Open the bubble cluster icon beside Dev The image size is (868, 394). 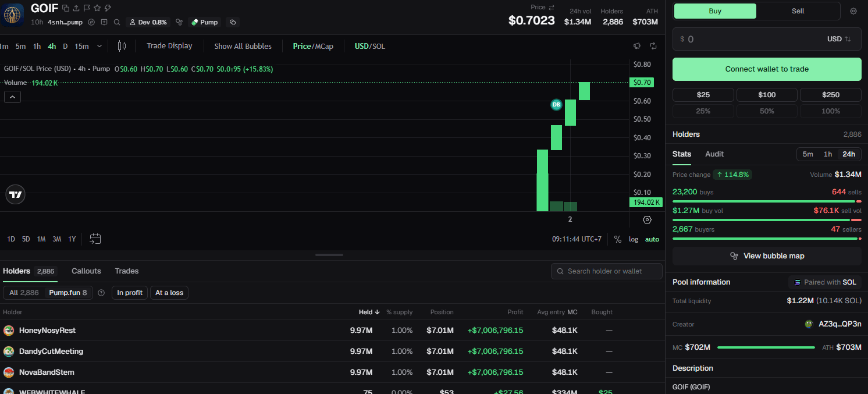[x=179, y=22]
